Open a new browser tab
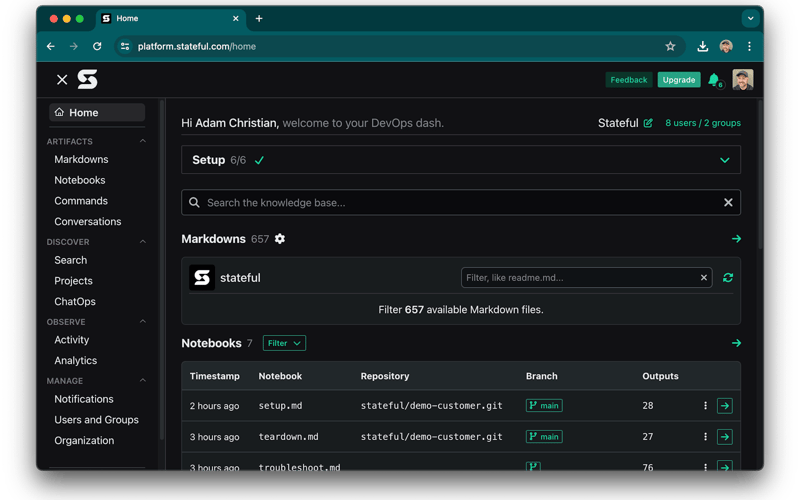Screen dimensions: 800x500 259,18
